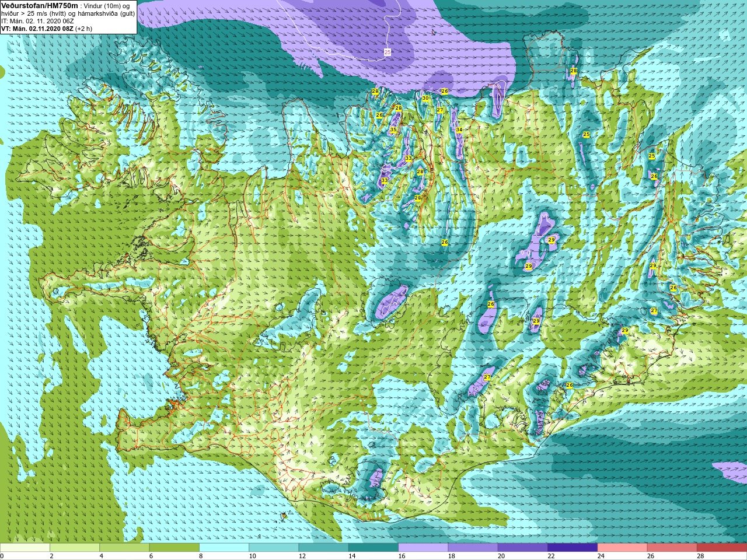Click the "Veðurstofan/HM750m" title text

pos(39,5)
